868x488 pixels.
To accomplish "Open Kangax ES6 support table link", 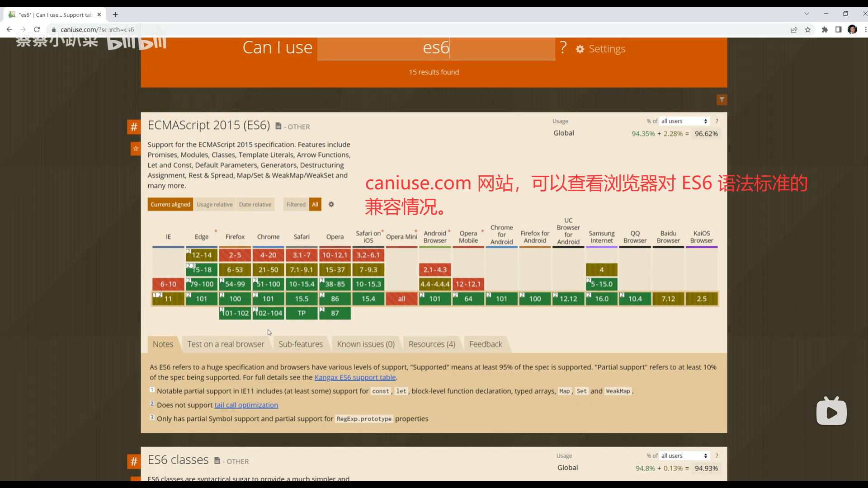I will 355,377.
